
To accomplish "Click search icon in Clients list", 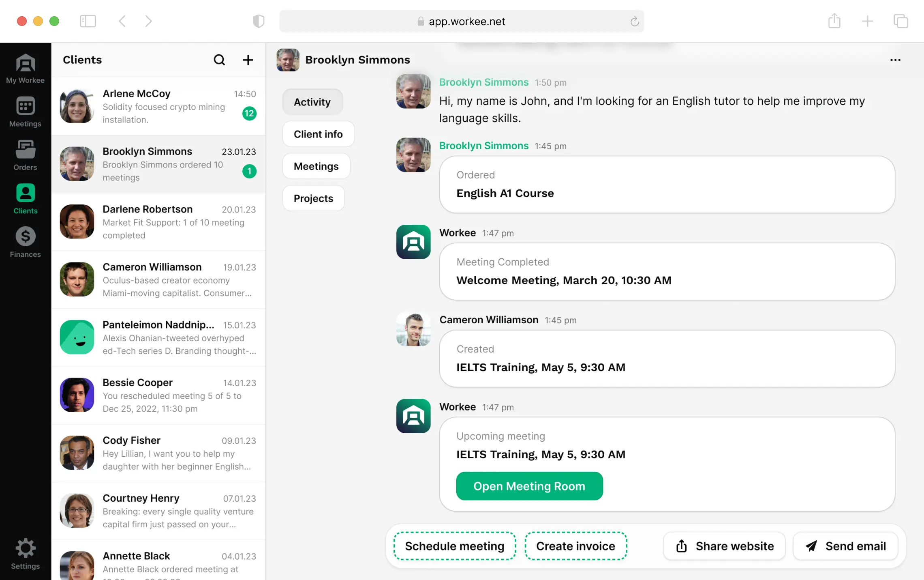I will (x=219, y=60).
